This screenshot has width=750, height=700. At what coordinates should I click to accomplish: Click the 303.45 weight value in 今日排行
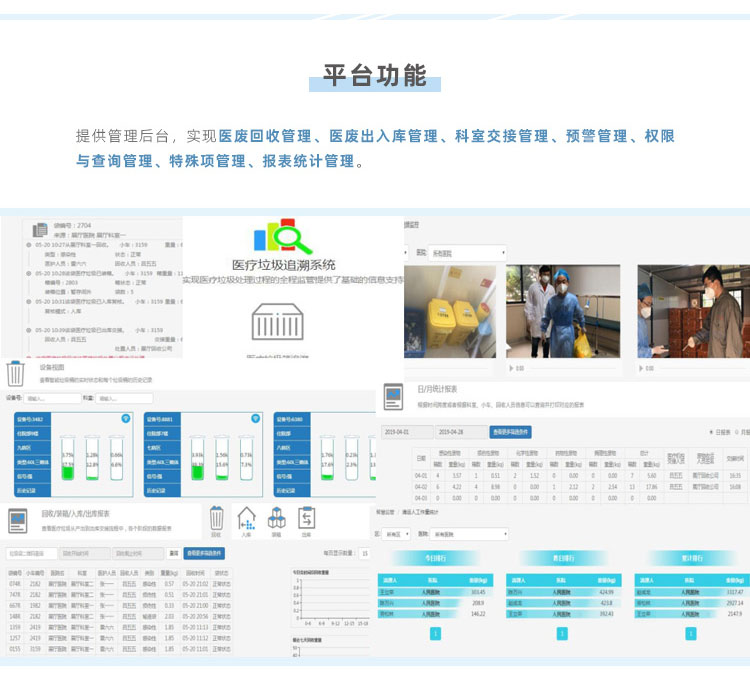point(478,592)
